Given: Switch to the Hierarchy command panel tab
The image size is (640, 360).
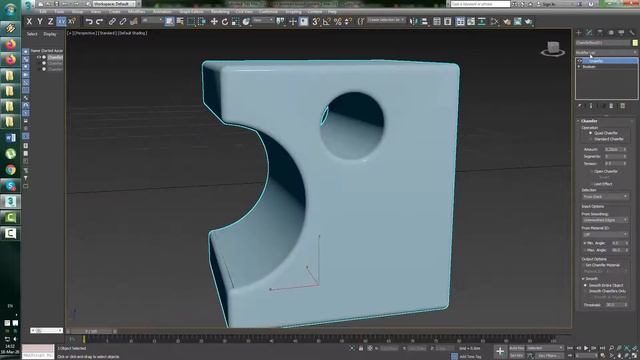Looking at the screenshot, I should 600,32.
